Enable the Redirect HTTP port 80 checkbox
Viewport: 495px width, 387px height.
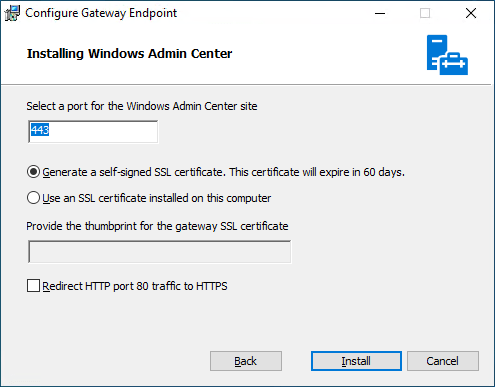[x=33, y=286]
